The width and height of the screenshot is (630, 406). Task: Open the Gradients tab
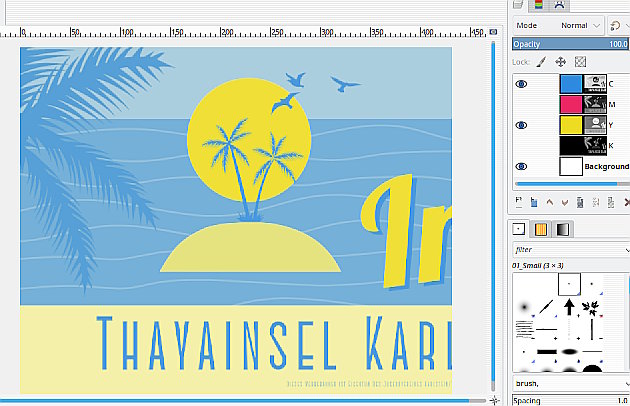[562, 229]
